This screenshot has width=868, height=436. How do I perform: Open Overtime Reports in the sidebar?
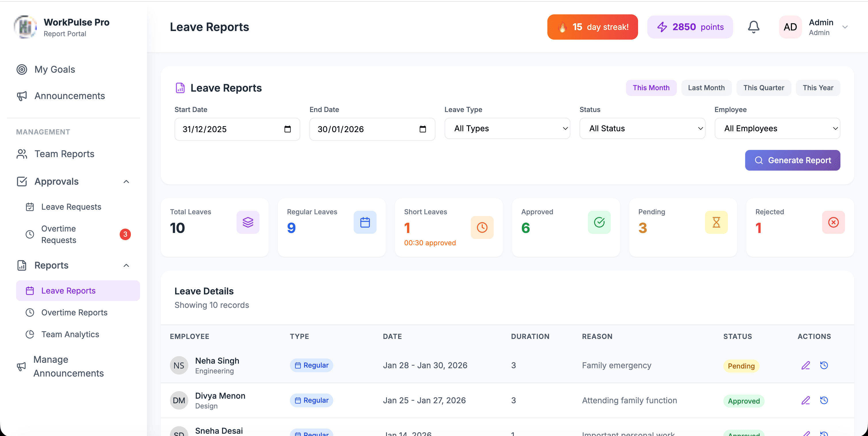tap(74, 312)
